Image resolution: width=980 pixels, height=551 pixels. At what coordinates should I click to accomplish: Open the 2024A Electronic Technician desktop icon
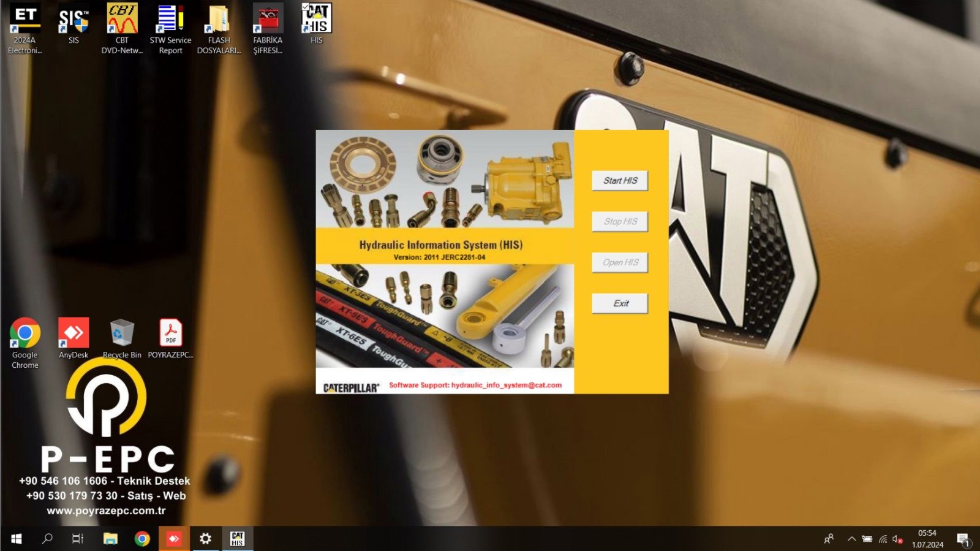click(25, 29)
